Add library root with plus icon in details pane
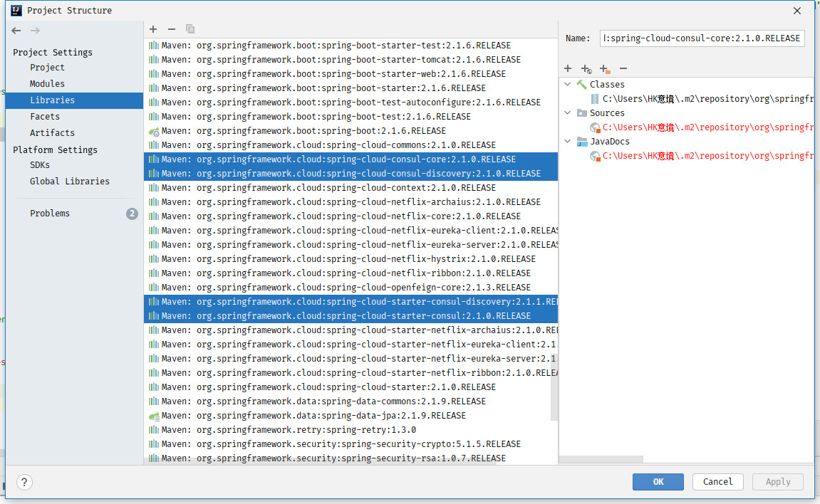The image size is (820, 504). (x=568, y=68)
